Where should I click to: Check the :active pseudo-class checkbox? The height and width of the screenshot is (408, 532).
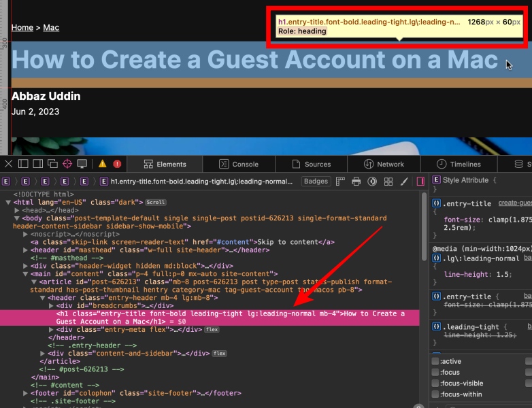(x=435, y=361)
